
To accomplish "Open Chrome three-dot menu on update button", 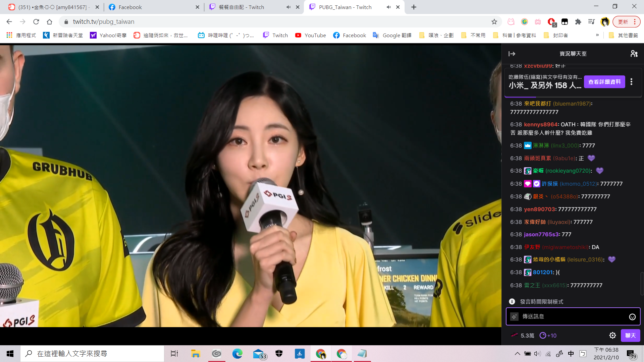I will click(635, 22).
